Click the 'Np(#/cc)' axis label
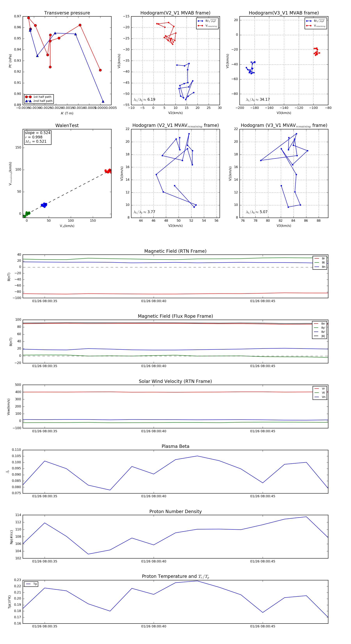Image resolution: width=351 pixels, height=644 pixels. pos(11,537)
